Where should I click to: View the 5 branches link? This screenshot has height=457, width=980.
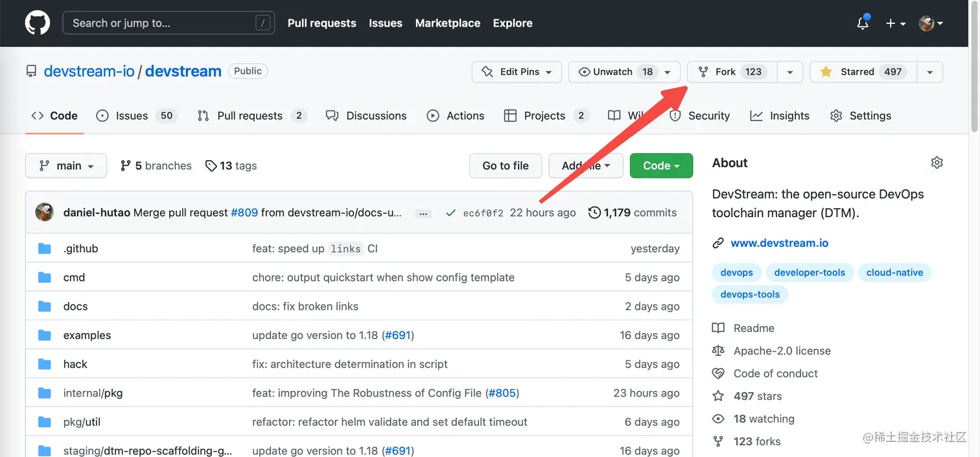(156, 166)
